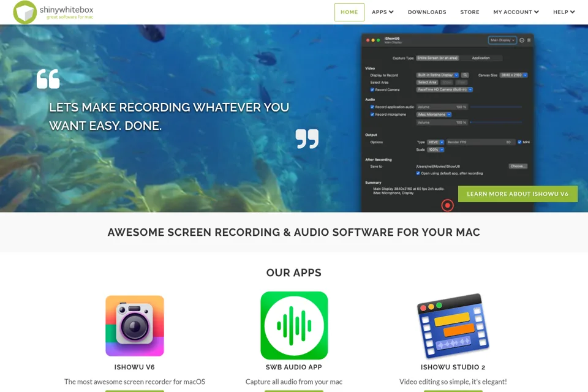Image resolution: width=588 pixels, height=392 pixels.
Task: Open the Canvas Size 3840 x 2160 dropdown
Action: (514, 75)
